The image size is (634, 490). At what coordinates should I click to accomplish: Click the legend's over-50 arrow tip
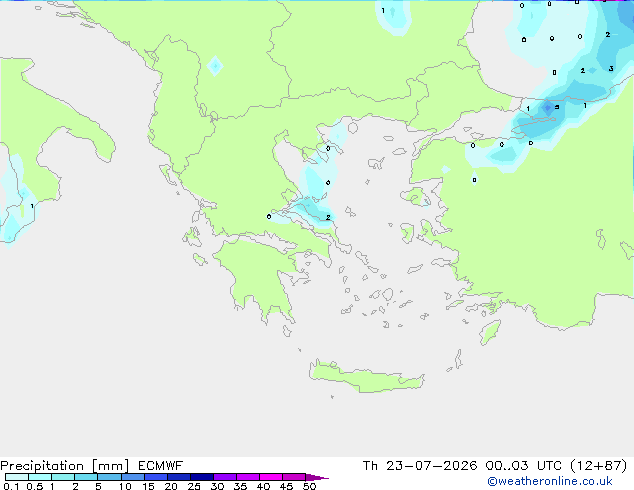point(317,477)
